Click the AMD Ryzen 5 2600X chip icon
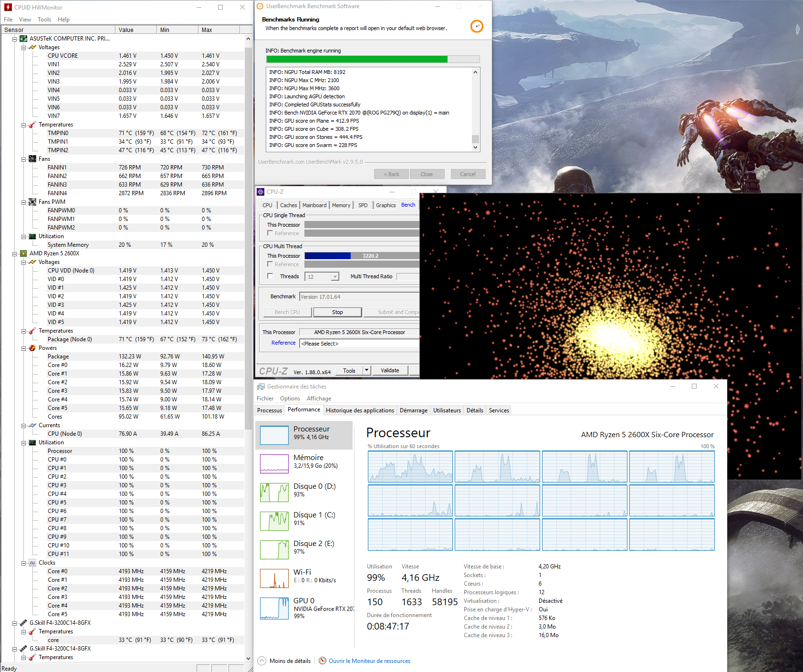Screen dimensions: 803x672 pyautogui.click(x=23, y=253)
